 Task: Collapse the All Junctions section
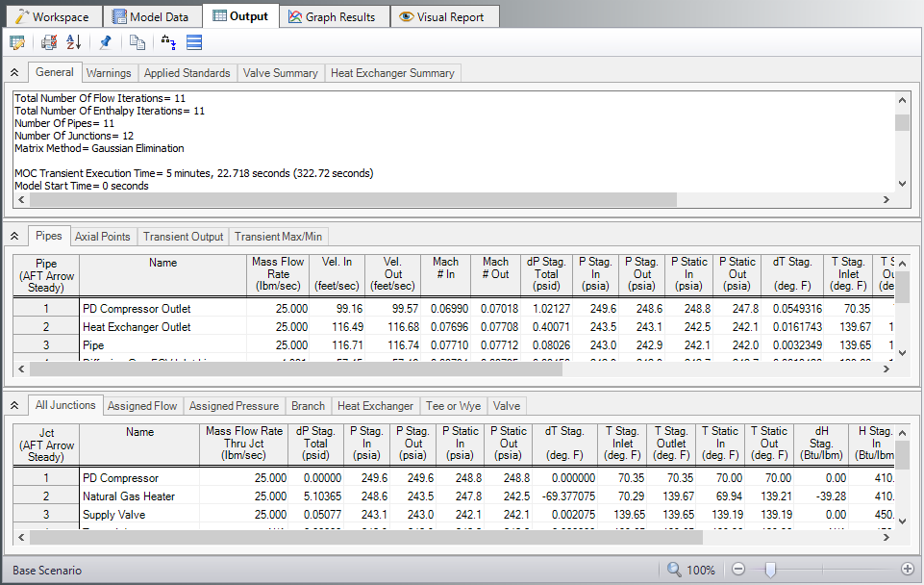[x=14, y=406]
